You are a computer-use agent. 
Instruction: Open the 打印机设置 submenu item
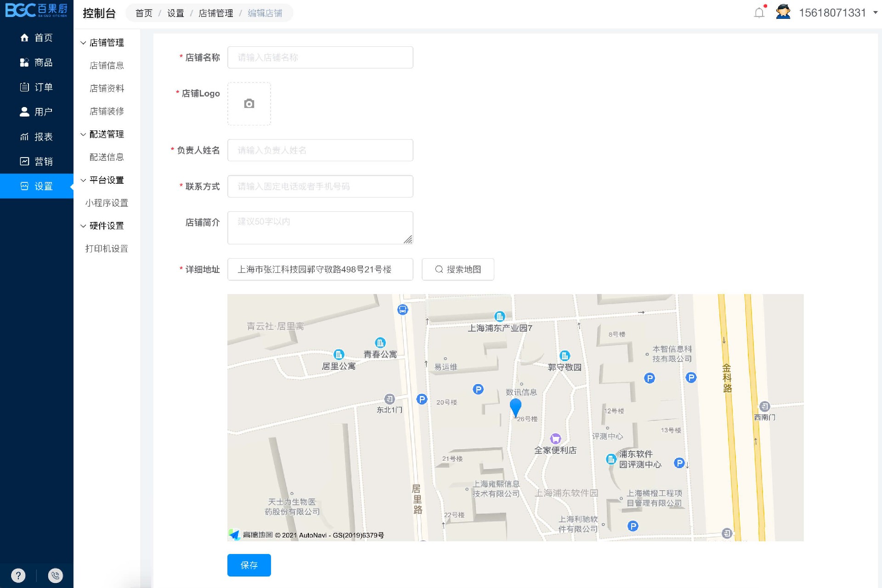coord(107,249)
